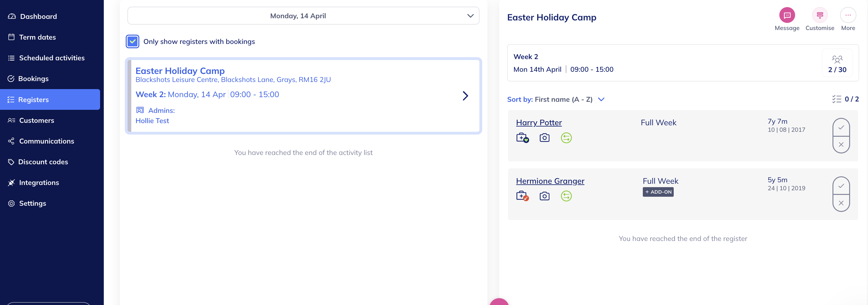Uncheck Only show registers with bookings
This screenshot has width=868, height=305.
[133, 41]
